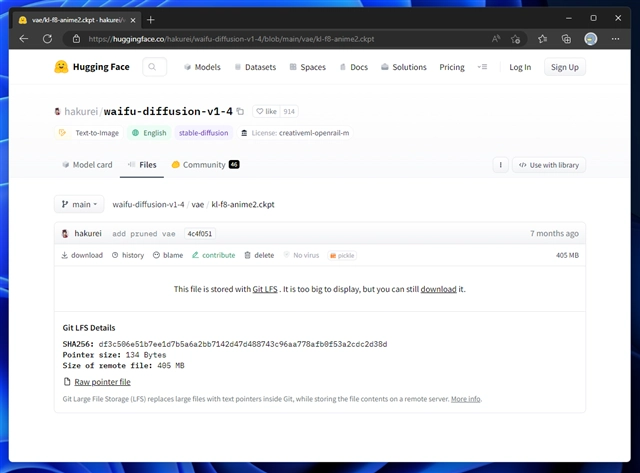Expand the extra navigation menu next to Pricing

pyautogui.click(x=482, y=67)
